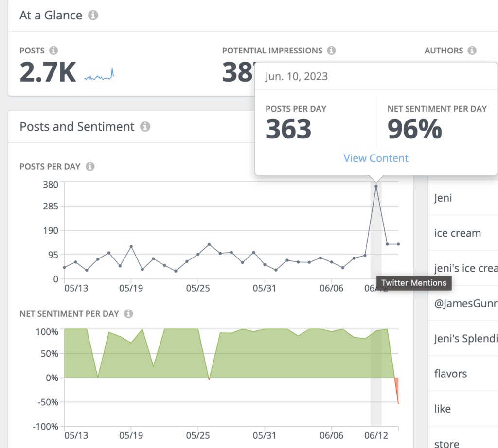This screenshot has height=448, width=498.
Task: Open the Jeni's Splendid list item
Action: (465, 339)
